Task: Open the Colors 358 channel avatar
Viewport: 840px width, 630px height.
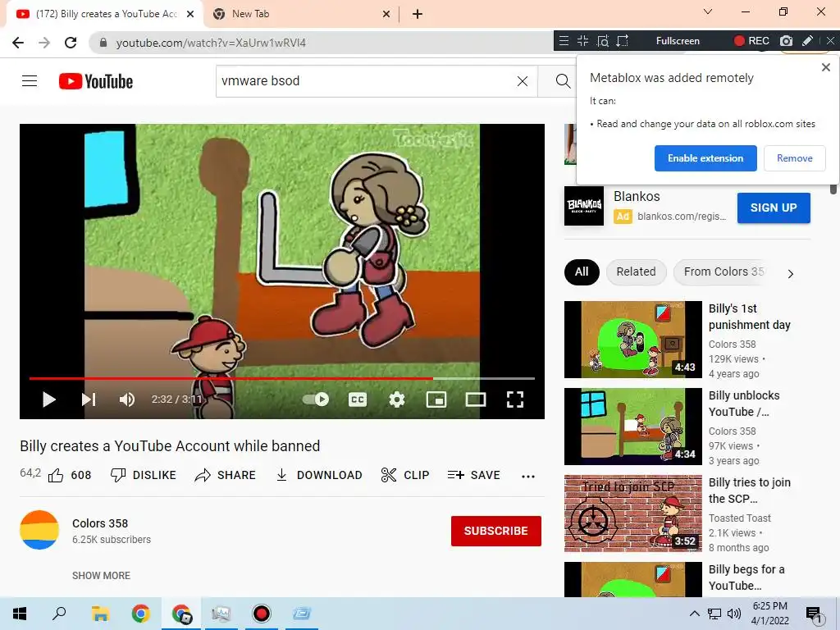Action: tap(39, 530)
